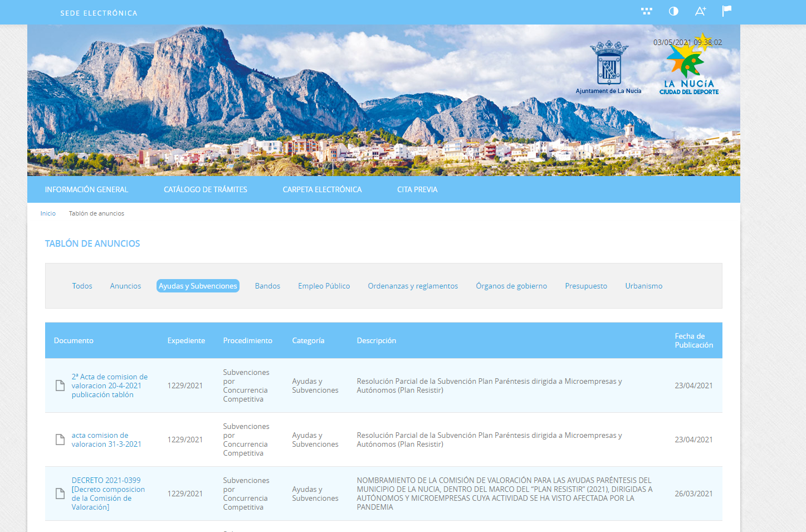Screen dimensions: 806x532
Task: Click the Tablón de Anuncios page heading
Action: 92,243
